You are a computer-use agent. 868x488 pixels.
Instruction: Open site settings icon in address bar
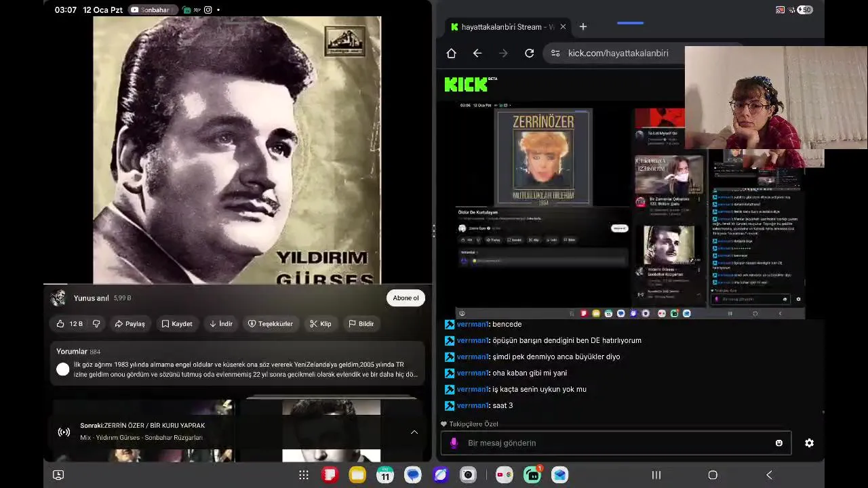[555, 53]
